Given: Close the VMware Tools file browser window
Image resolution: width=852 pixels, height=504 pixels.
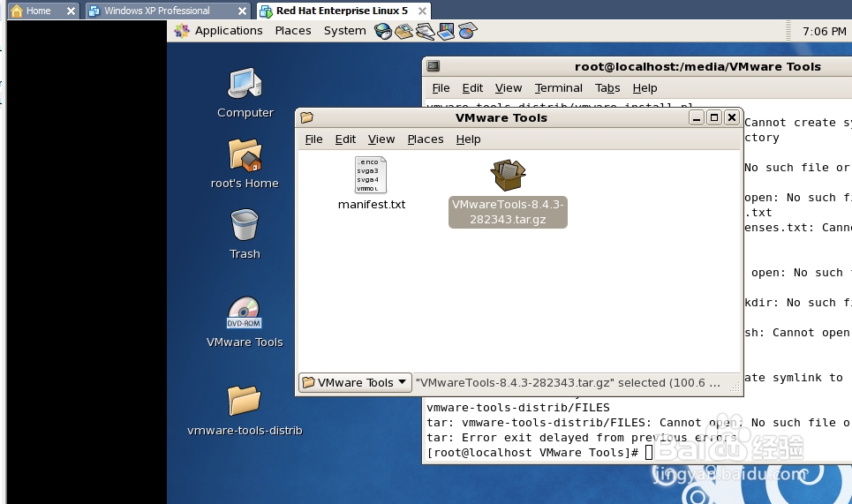Looking at the screenshot, I should pyautogui.click(x=733, y=117).
